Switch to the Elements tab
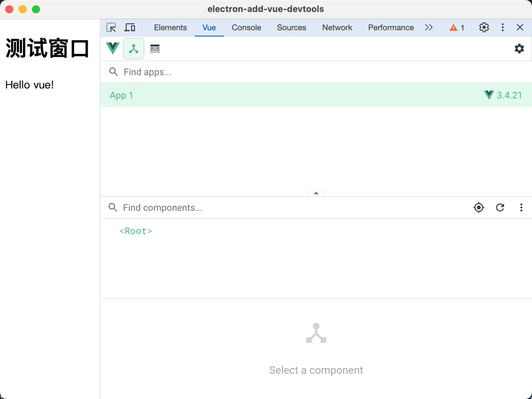This screenshot has width=532, height=399. 170,28
